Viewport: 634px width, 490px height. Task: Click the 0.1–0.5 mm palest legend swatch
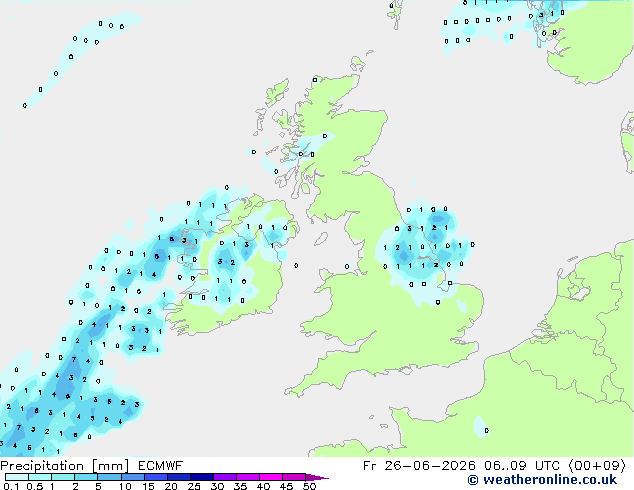(x=17, y=477)
